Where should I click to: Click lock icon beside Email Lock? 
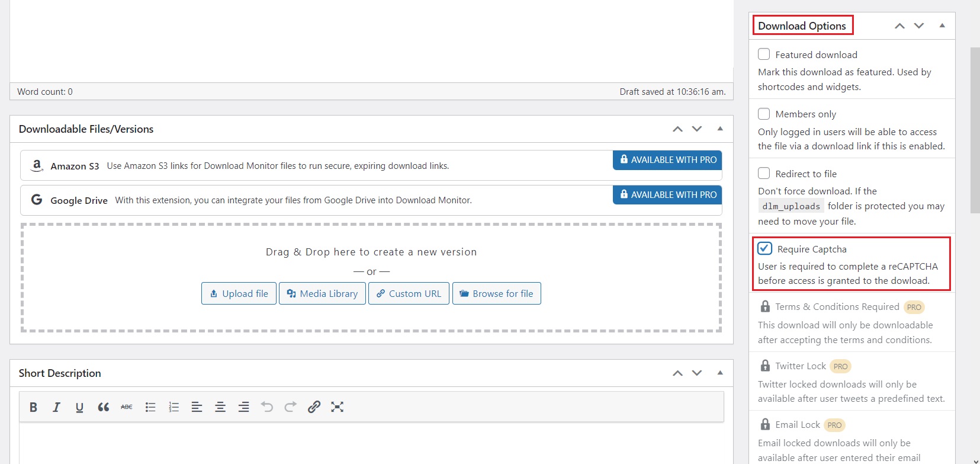click(765, 424)
